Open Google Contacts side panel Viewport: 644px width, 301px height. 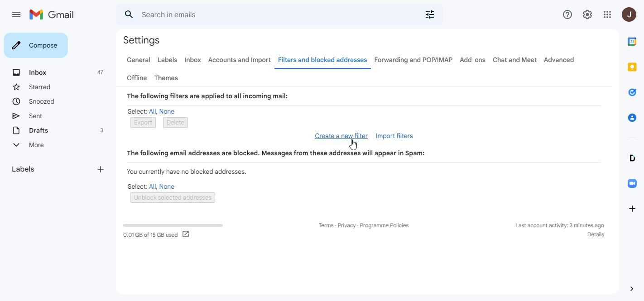coord(632,117)
